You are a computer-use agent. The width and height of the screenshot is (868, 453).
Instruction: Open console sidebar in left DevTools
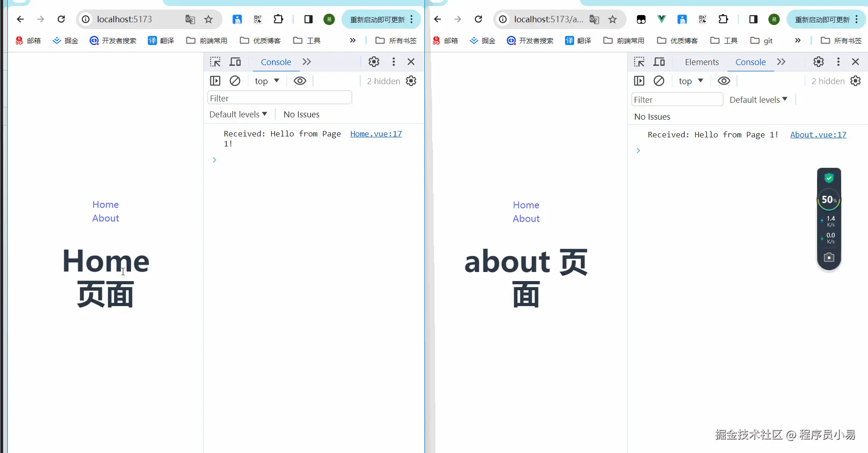(215, 81)
